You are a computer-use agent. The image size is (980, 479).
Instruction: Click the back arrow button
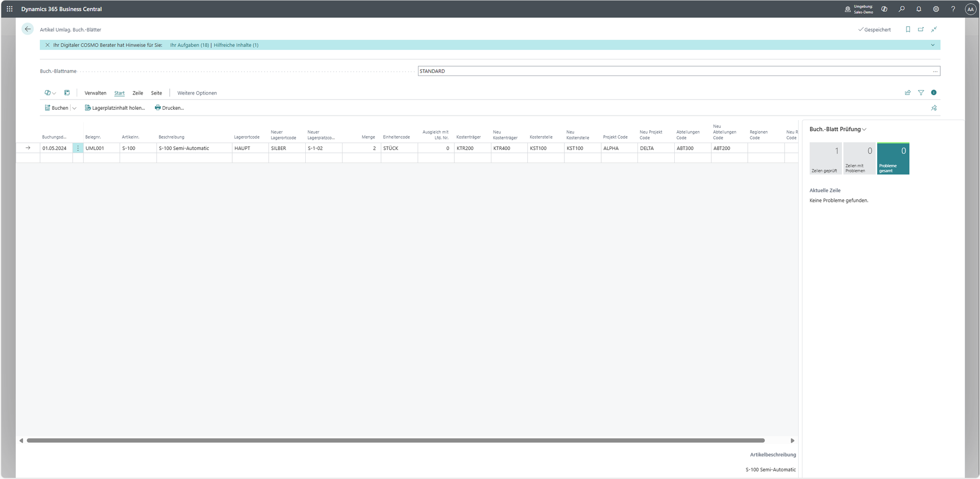click(x=28, y=29)
